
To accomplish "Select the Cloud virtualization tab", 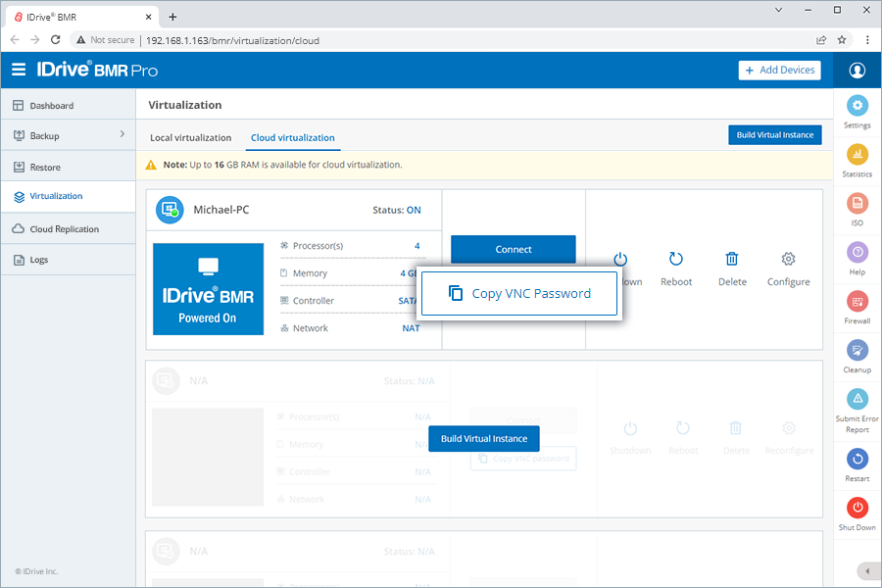I will [292, 138].
